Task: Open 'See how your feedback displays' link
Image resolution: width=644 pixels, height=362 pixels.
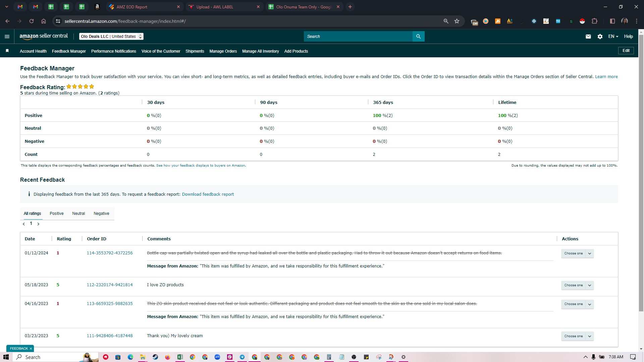Action: coord(201,166)
